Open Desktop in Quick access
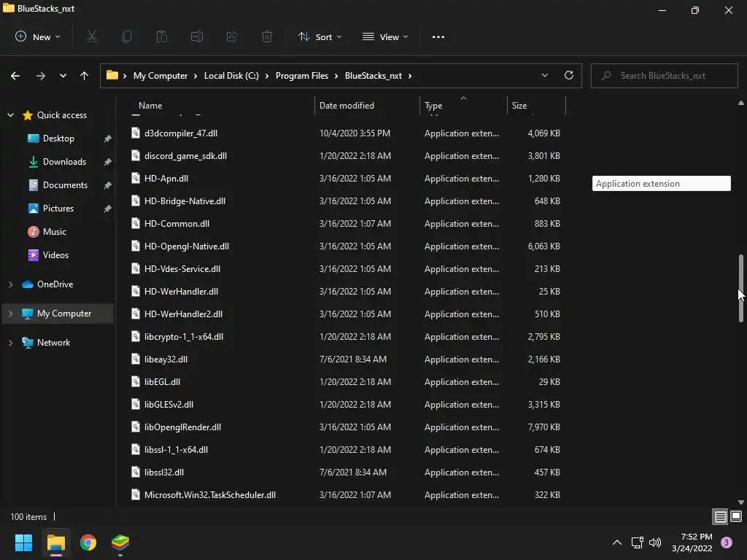The height and width of the screenshot is (560, 747). point(58,138)
